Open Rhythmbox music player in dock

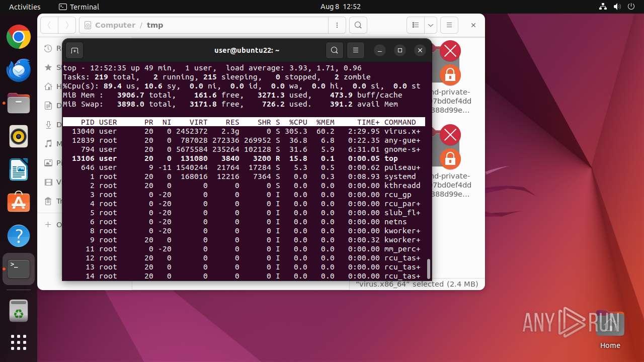[x=19, y=136]
